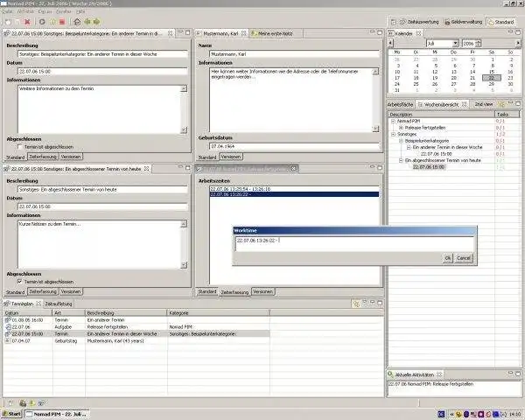Screen dimensions: 525x420
Task: Open the Hilfe menu
Action: pyautogui.click(x=80, y=11)
